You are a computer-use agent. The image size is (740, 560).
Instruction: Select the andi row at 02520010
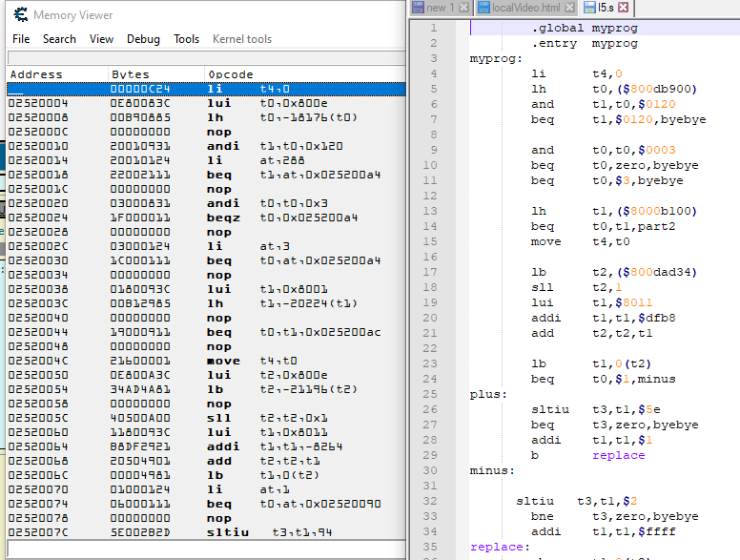click(x=206, y=146)
